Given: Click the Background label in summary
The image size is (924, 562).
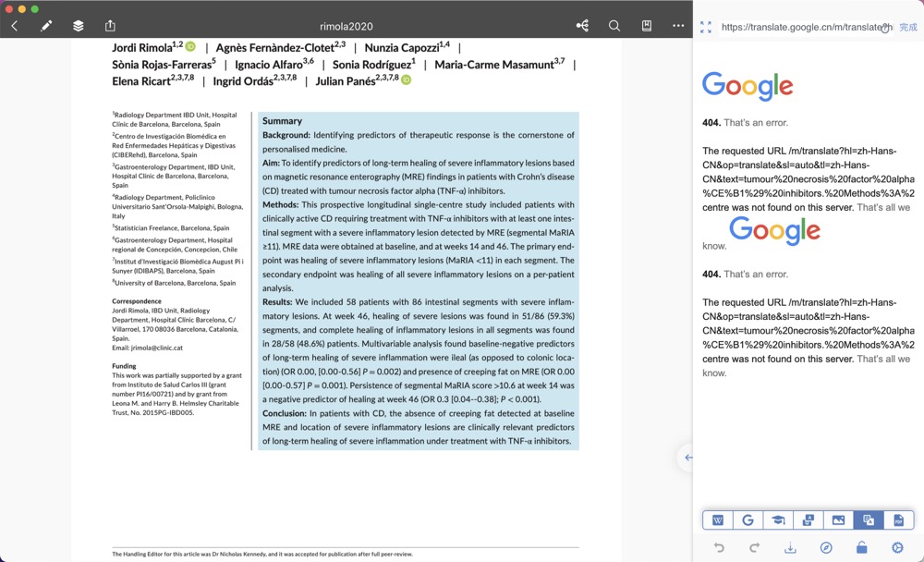Looking at the screenshot, I should (x=286, y=135).
